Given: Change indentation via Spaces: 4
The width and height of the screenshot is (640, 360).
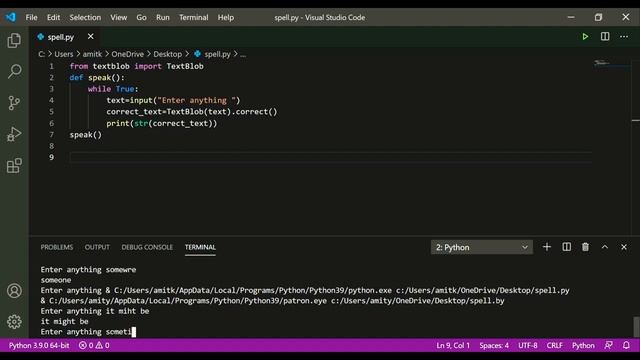Looking at the screenshot, I should 494,345.
